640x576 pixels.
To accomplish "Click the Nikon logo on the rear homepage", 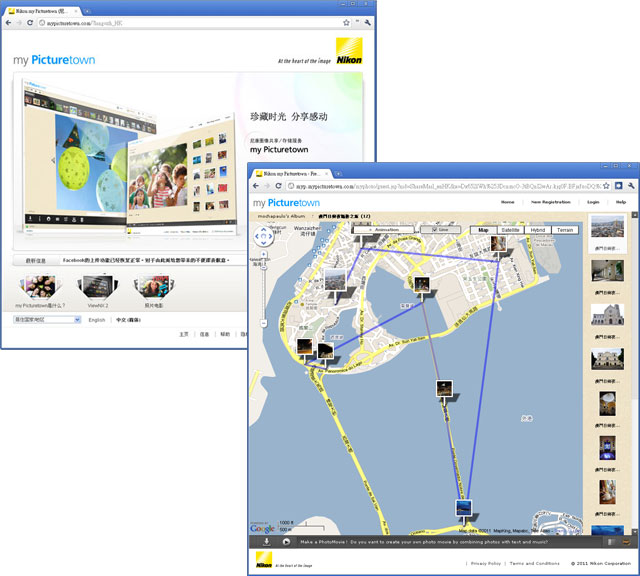I will (x=349, y=51).
